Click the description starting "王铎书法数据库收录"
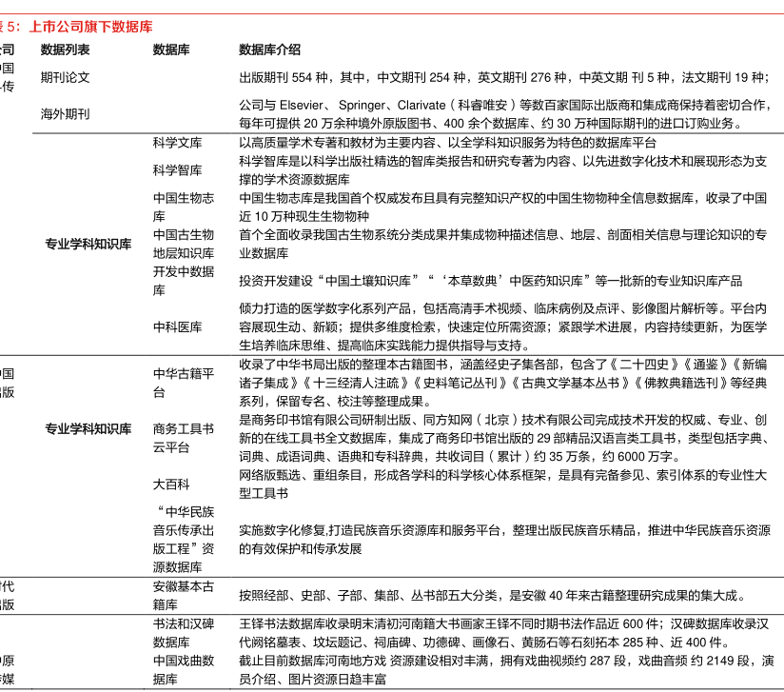The width and height of the screenshot is (784, 692). (x=504, y=633)
